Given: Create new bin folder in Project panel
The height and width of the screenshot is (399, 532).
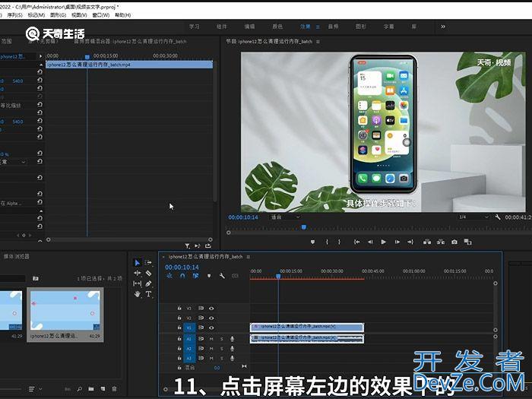Looking at the screenshot, I should 91,389.
